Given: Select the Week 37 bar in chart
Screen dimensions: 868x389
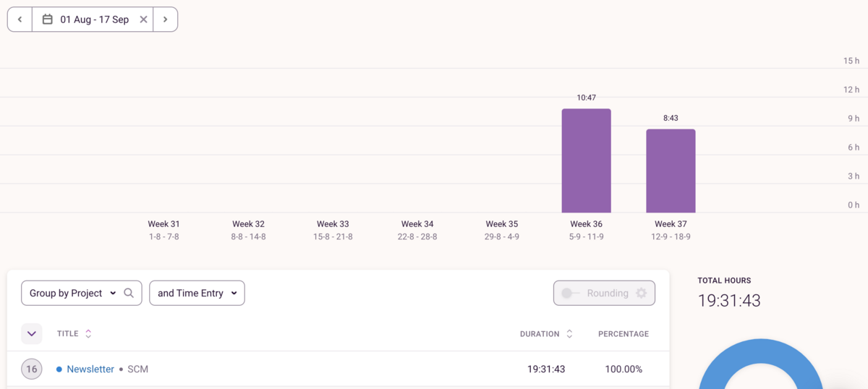Looking at the screenshot, I should (671, 171).
